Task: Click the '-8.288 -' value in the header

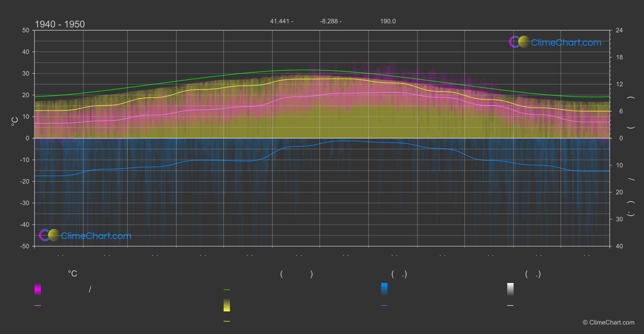Action: click(331, 21)
